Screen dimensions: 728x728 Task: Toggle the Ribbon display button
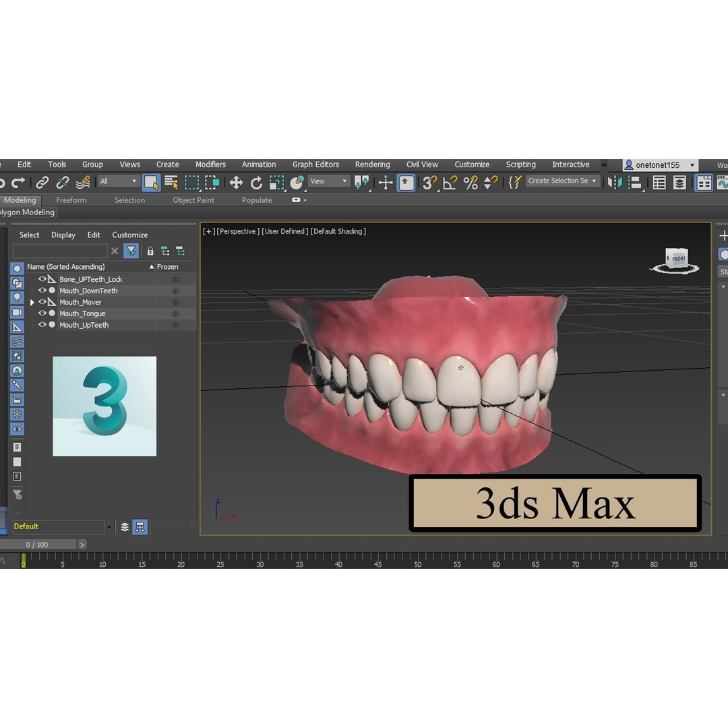[704, 183]
